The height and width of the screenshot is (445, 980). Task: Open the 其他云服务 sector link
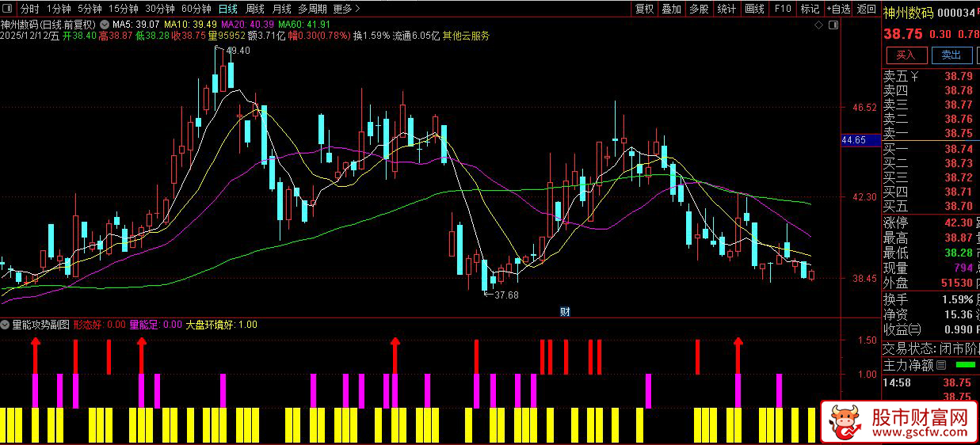[x=466, y=36]
